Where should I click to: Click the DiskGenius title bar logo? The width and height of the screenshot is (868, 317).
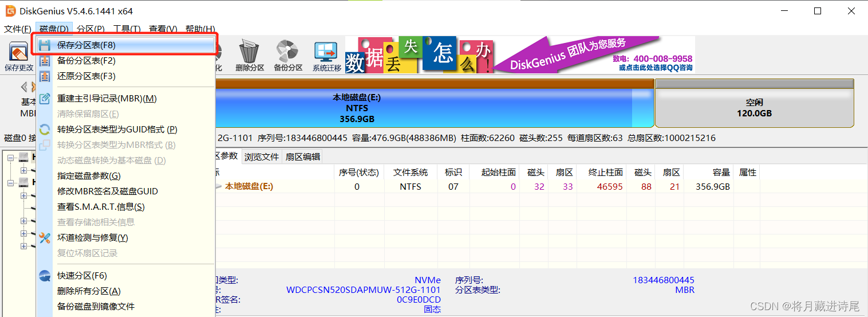(x=10, y=11)
